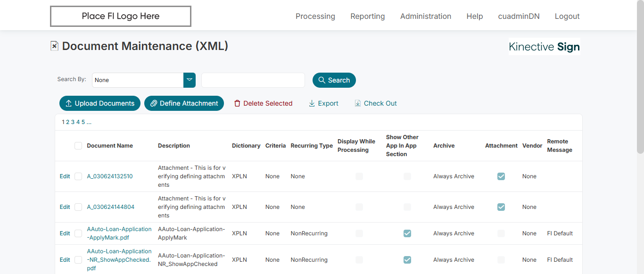
Task: Open the Processing menu
Action: tap(315, 16)
